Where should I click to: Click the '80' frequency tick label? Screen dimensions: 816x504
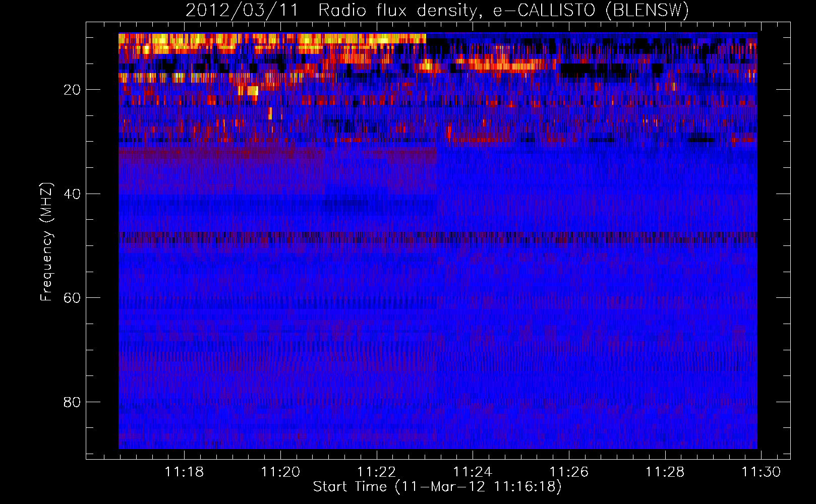click(73, 402)
